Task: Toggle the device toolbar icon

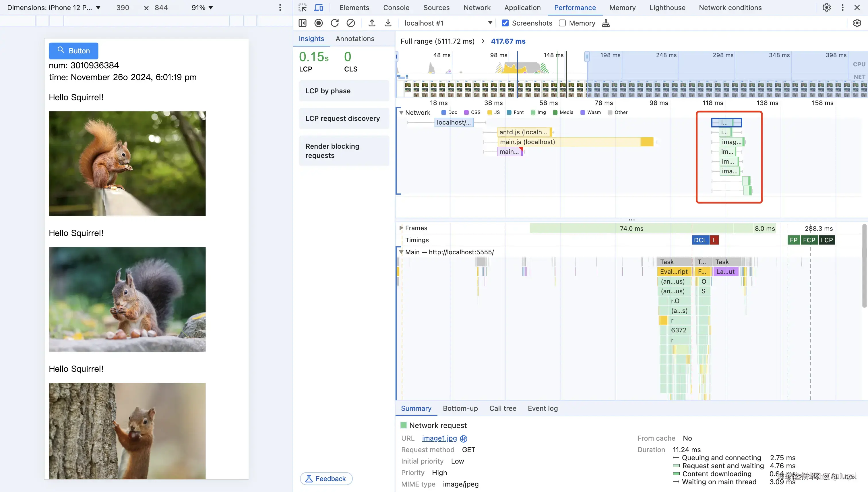Action: tap(319, 7)
